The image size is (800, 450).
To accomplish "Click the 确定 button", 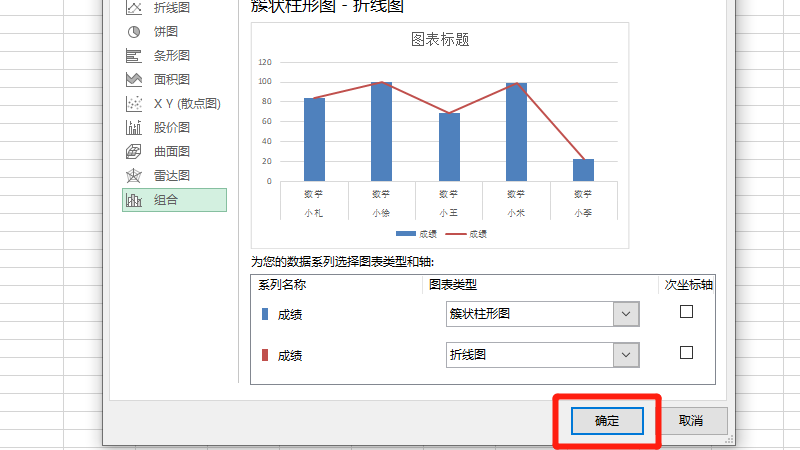I will [x=607, y=421].
